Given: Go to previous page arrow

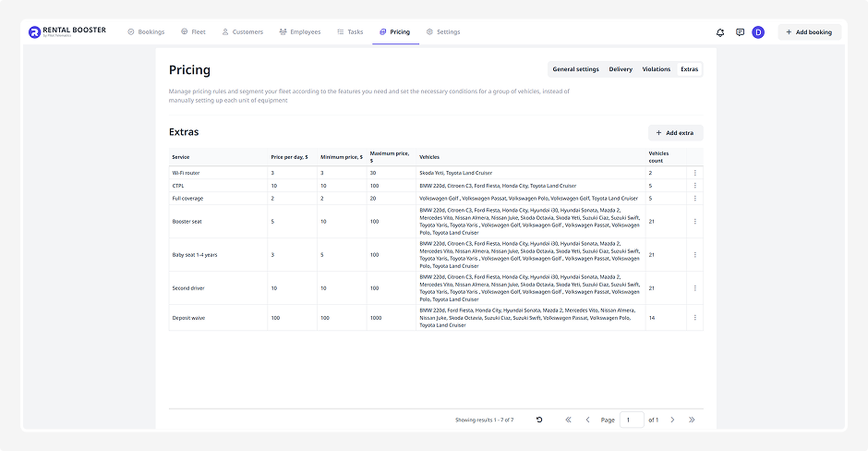Looking at the screenshot, I should pos(587,420).
